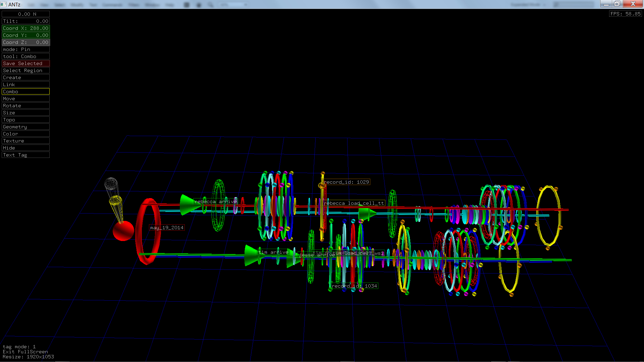
Task: Select the may_19_2014 tag label
Action: pyautogui.click(x=167, y=228)
